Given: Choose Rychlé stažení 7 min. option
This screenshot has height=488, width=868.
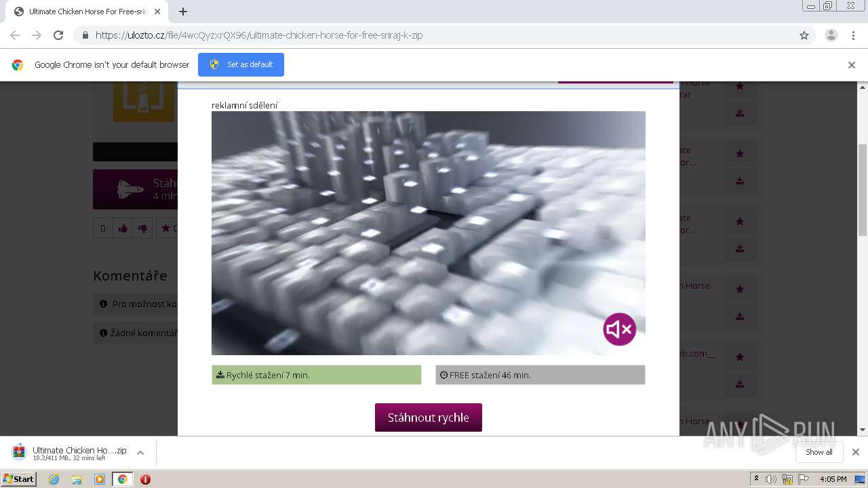Looking at the screenshot, I should point(316,375).
